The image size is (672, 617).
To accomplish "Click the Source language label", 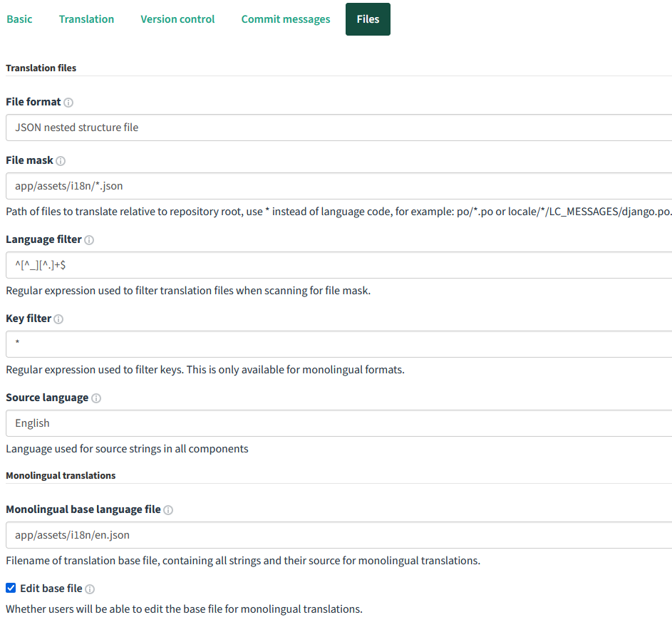I will point(47,398).
